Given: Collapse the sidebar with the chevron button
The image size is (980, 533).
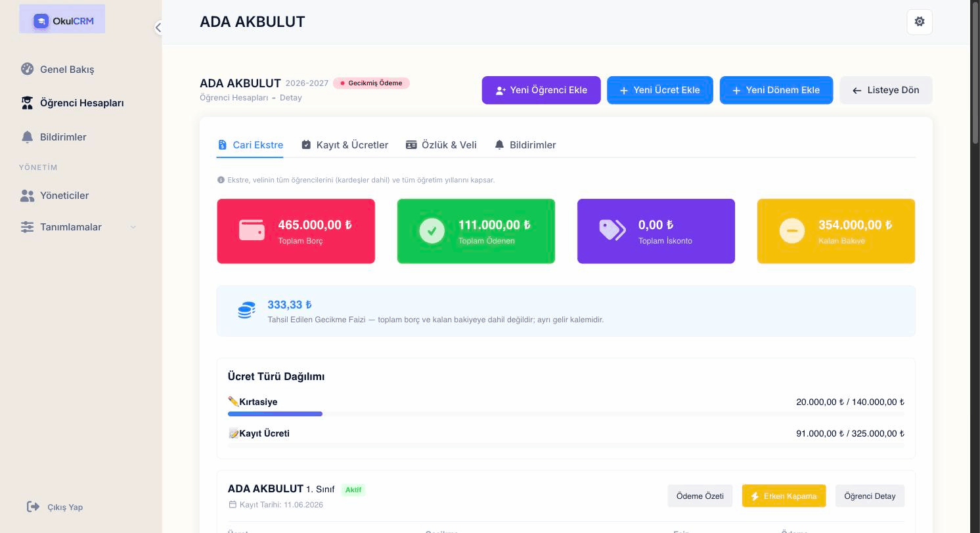Looking at the screenshot, I should pos(158,27).
